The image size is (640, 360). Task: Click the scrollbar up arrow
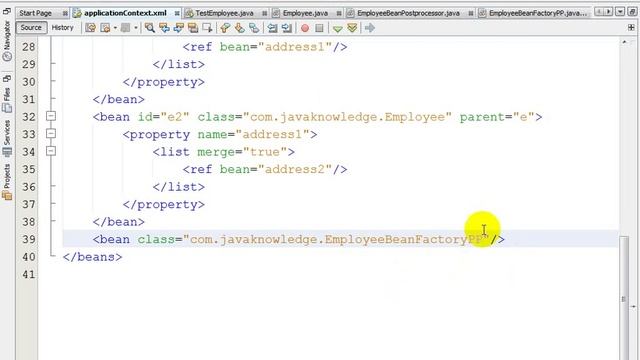click(624, 42)
